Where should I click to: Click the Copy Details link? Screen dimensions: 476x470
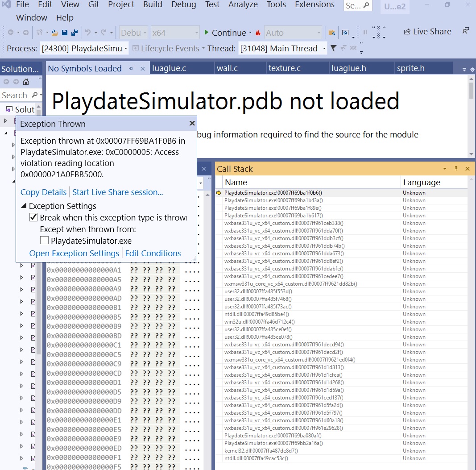43,192
